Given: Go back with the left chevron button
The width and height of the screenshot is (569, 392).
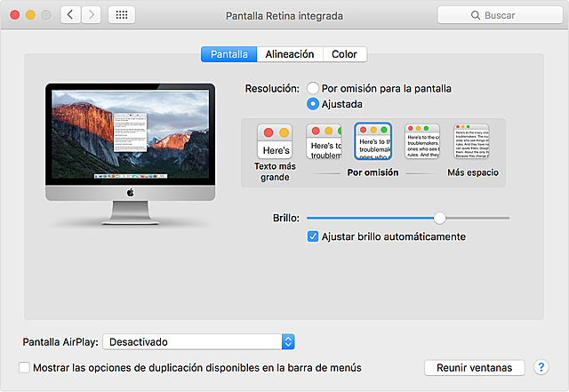Looking at the screenshot, I should pos(70,15).
